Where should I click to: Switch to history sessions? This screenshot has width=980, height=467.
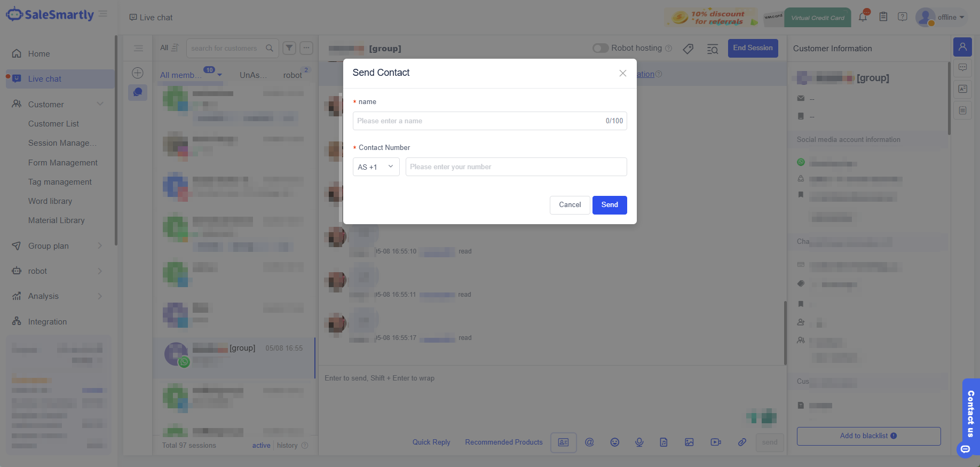click(x=287, y=446)
